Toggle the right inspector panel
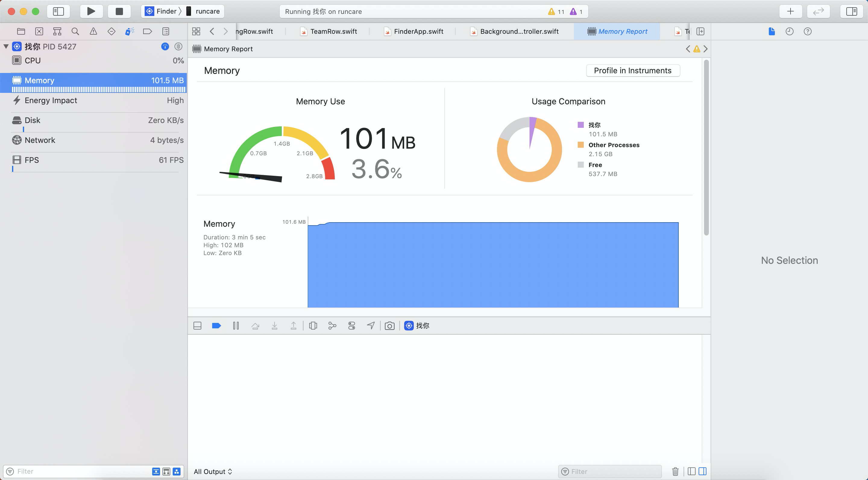Viewport: 868px width, 480px height. (851, 11)
